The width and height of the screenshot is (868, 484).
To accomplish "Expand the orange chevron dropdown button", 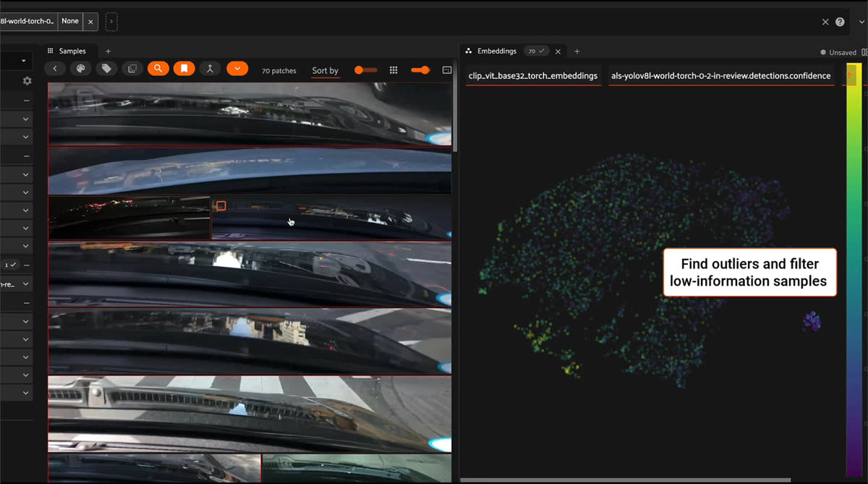I will tap(237, 69).
